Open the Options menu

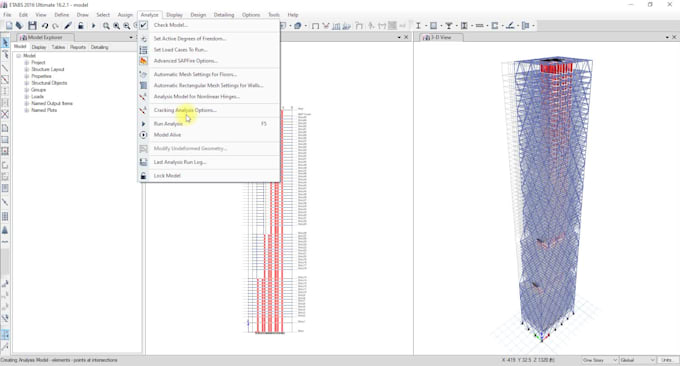click(x=251, y=15)
